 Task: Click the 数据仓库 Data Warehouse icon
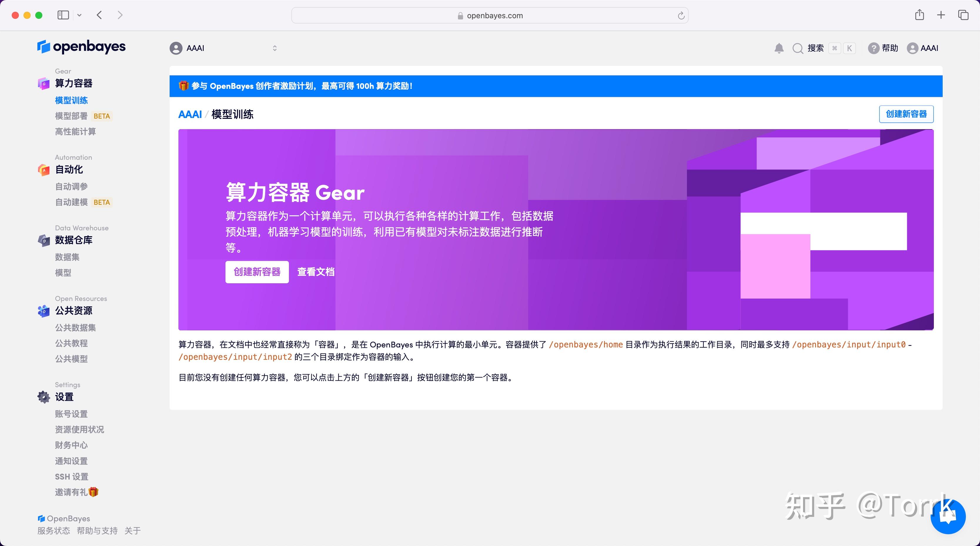(44, 240)
